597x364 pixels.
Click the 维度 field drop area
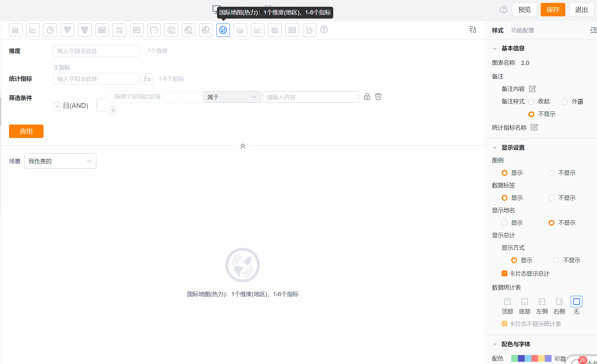[x=96, y=51]
